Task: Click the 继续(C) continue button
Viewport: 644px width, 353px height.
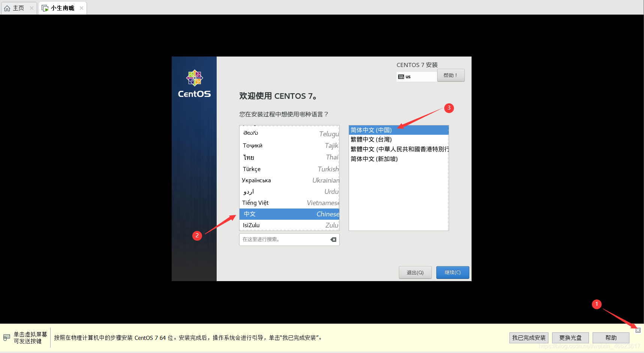Action: (453, 273)
